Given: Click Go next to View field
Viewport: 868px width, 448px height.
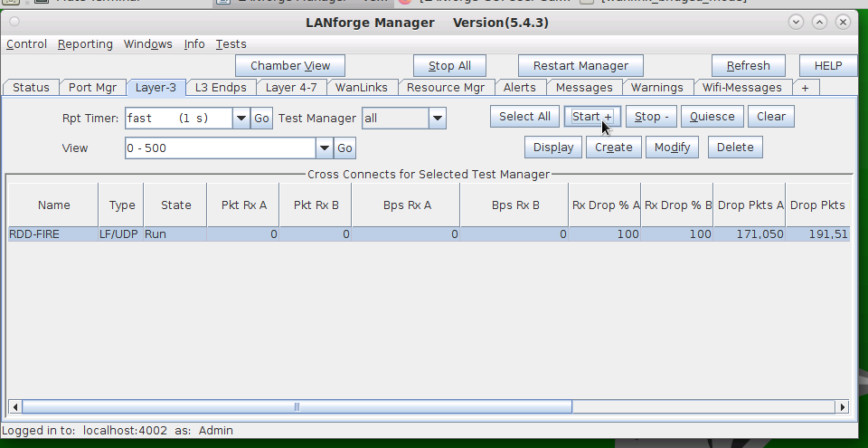Looking at the screenshot, I should point(344,148).
